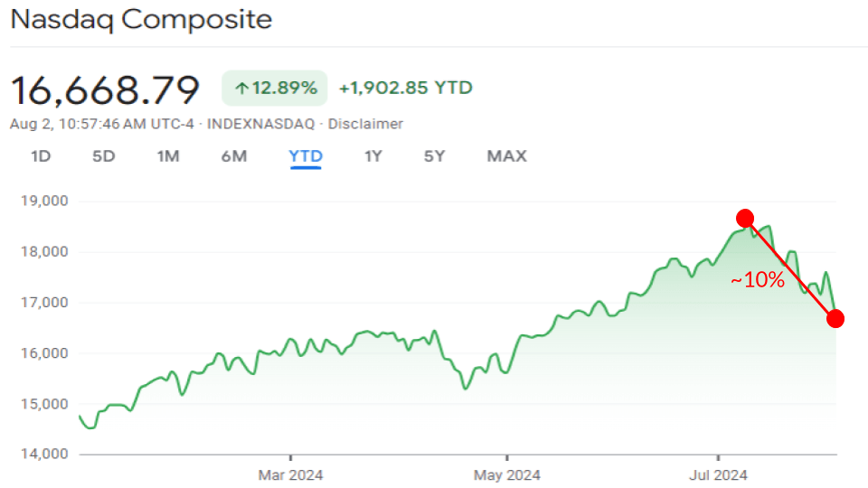The height and width of the screenshot is (488, 868).
Task: Click the lower red marker dot
Action: click(835, 318)
